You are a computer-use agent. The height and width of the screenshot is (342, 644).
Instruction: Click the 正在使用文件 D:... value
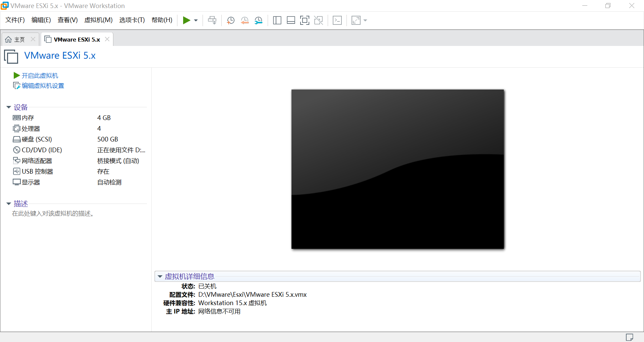(x=121, y=150)
